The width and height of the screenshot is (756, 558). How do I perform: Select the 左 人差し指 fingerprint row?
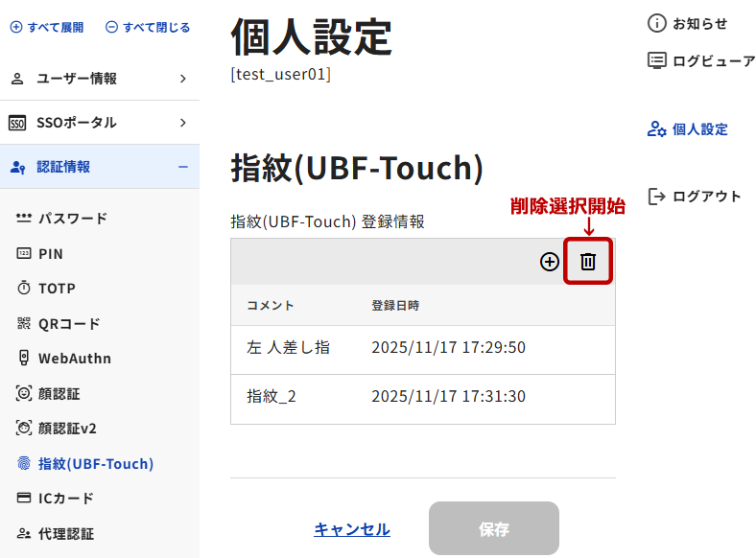[422, 348]
